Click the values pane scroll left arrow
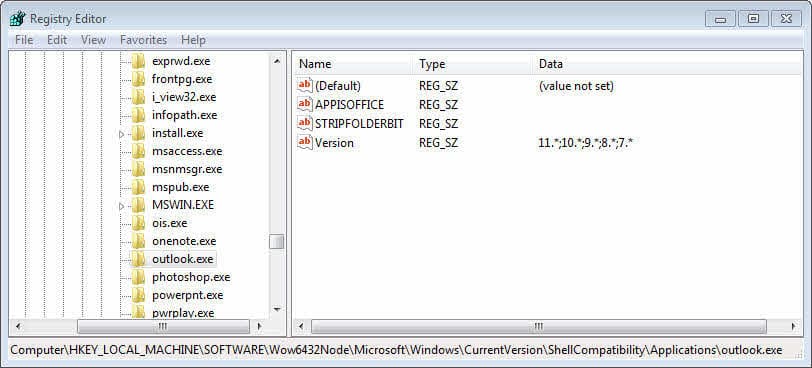The width and height of the screenshot is (812, 368). 301,327
